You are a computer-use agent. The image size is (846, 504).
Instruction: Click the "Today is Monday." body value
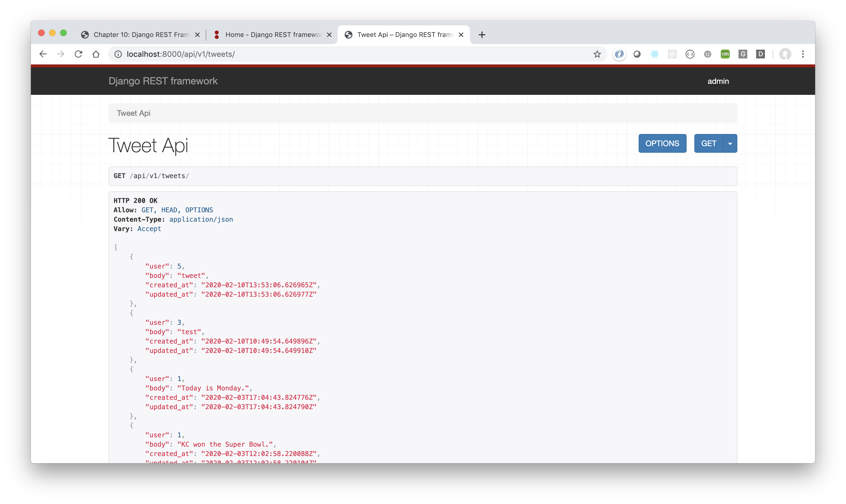pos(213,388)
